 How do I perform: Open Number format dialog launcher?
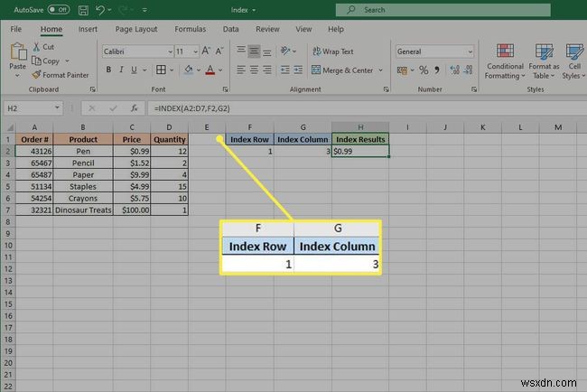pos(474,89)
